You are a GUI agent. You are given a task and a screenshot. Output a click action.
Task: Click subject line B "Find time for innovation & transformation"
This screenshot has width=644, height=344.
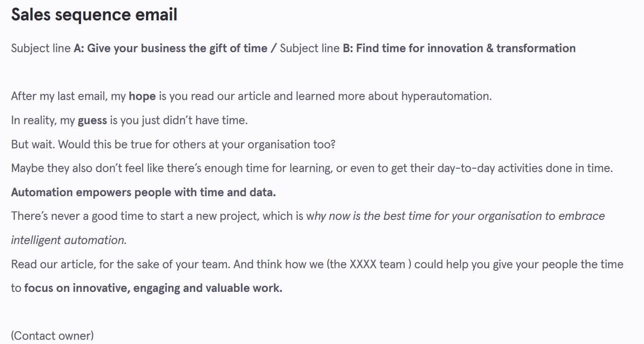[466, 48]
